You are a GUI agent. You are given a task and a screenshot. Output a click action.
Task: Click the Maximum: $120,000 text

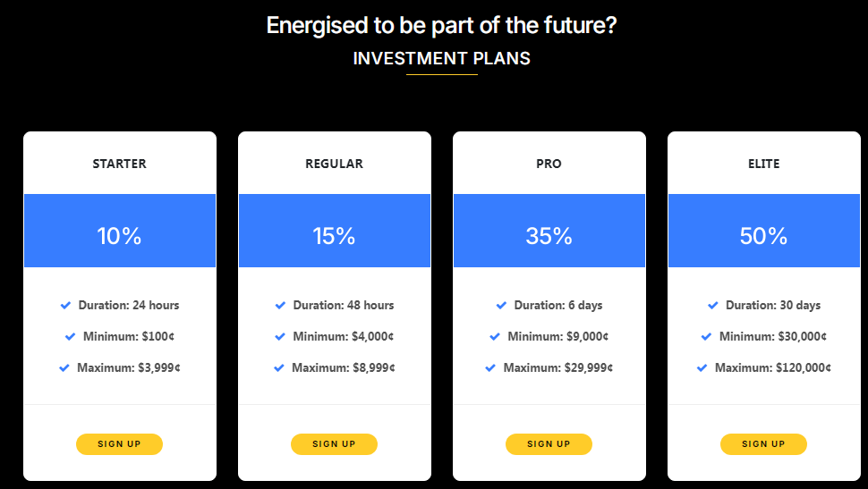pyautogui.click(x=773, y=367)
